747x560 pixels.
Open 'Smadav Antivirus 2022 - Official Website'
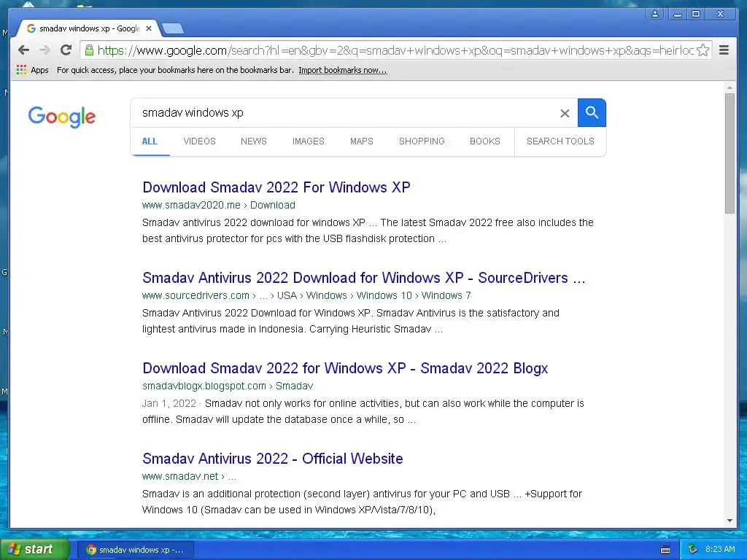click(273, 459)
